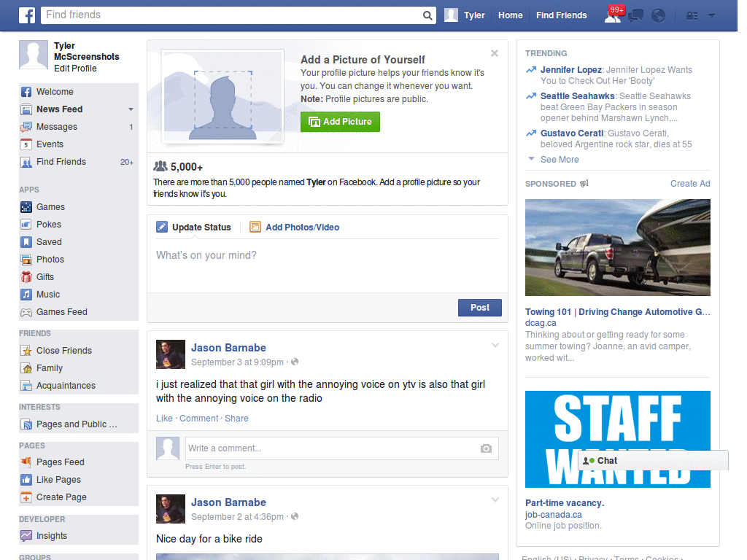Image resolution: width=747 pixels, height=560 pixels.
Task: Select Update Status tab
Action: [x=194, y=227]
